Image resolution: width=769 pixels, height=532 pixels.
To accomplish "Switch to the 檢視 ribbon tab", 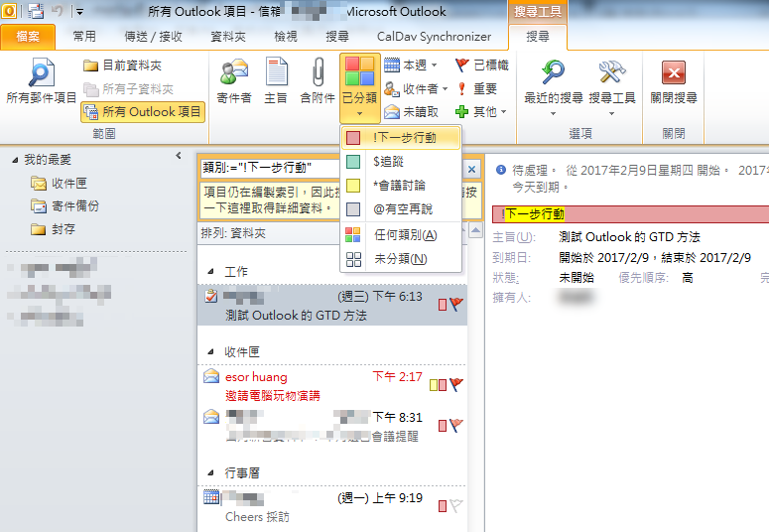I will [x=286, y=37].
